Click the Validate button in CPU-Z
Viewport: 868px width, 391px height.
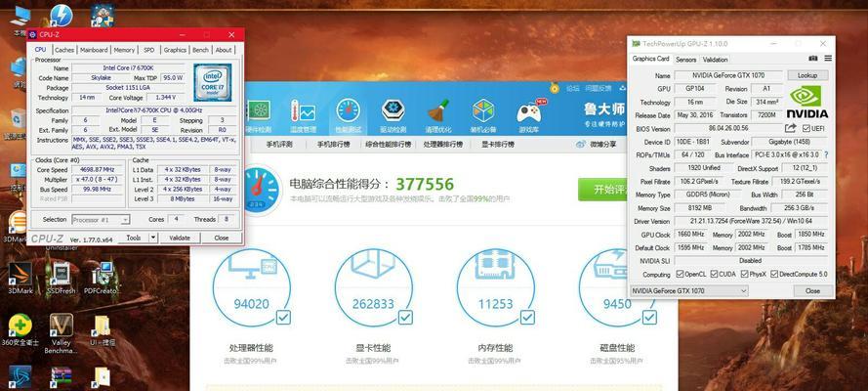[180, 238]
